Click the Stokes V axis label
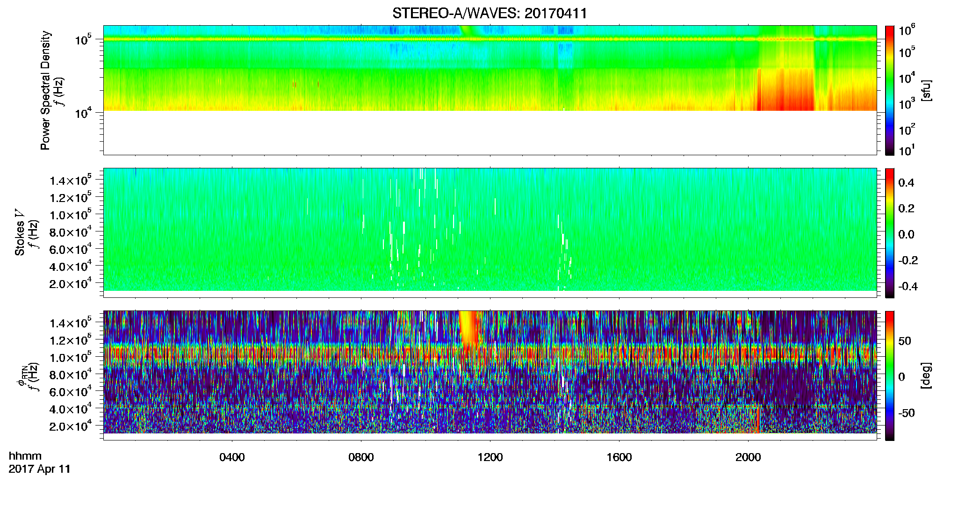The image size is (980, 505). [20, 232]
